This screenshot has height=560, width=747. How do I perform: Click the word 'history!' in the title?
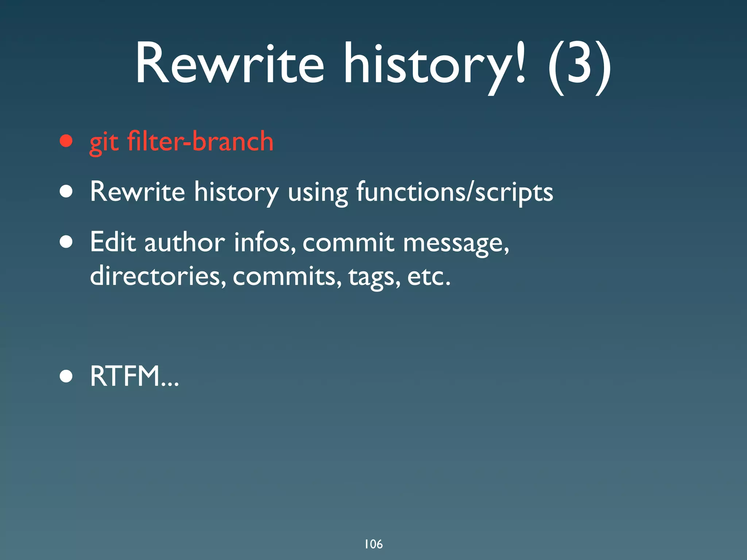pyautogui.click(x=435, y=64)
